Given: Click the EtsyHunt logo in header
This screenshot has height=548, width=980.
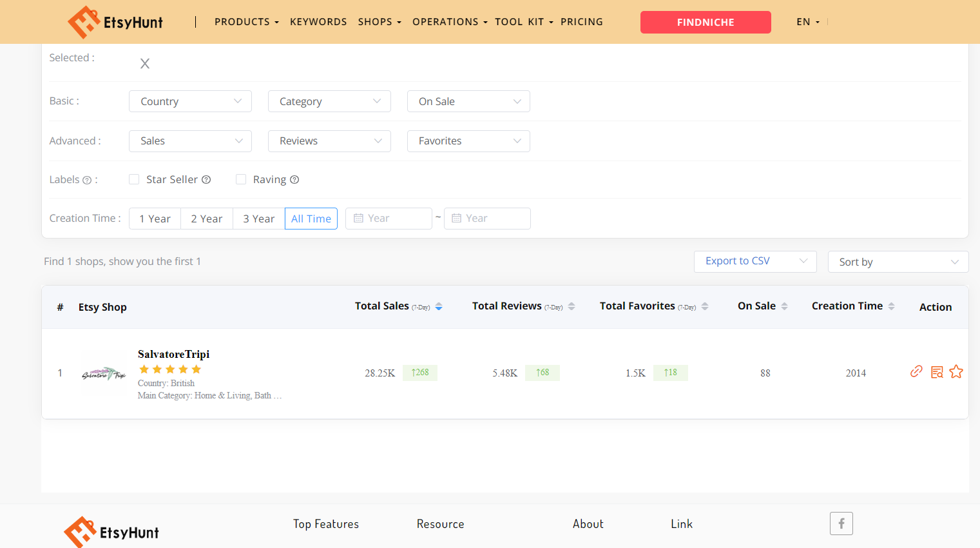Looking at the screenshot, I should [x=115, y=22].
